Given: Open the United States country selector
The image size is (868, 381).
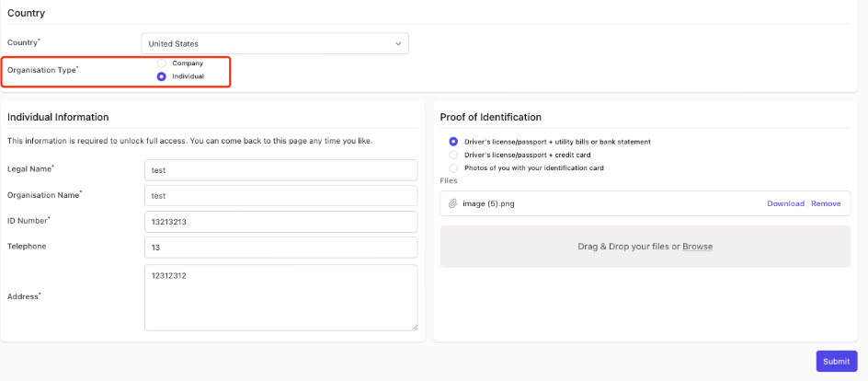Looking at the screenshot, I should [275, 44].
